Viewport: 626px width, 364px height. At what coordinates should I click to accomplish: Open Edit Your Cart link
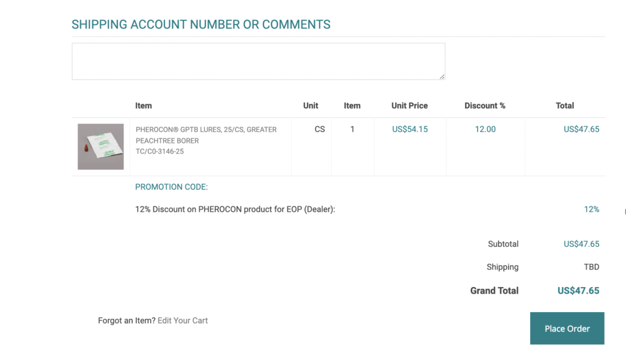pos(182,320)
